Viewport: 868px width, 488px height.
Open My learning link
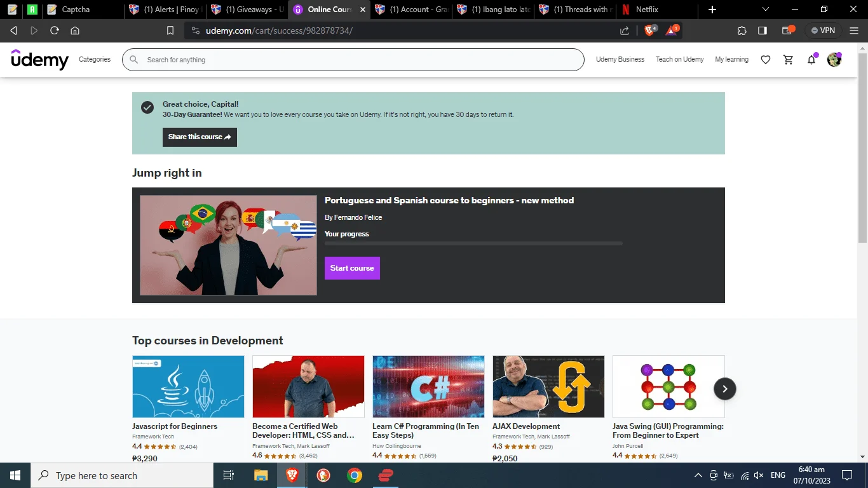(731, 60)
